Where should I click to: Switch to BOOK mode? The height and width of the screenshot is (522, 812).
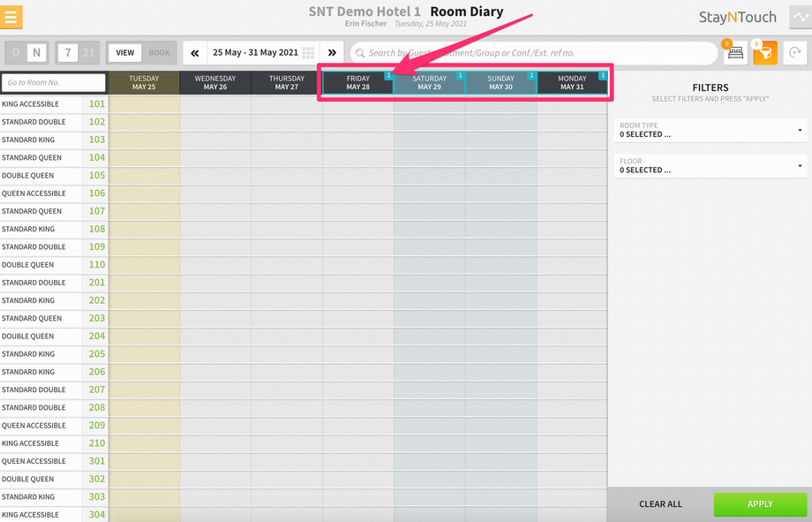pos(160,53)
